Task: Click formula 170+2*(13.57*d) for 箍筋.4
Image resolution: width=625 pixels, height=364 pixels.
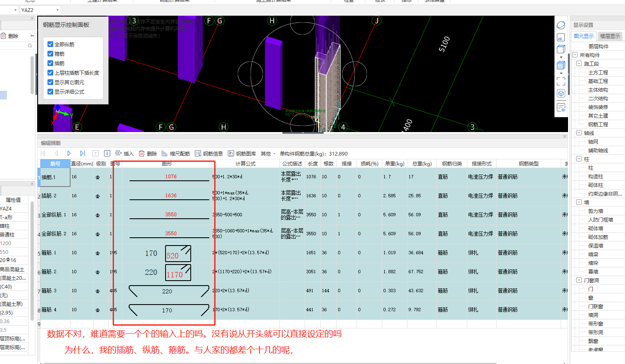Action: coord(231,310)
